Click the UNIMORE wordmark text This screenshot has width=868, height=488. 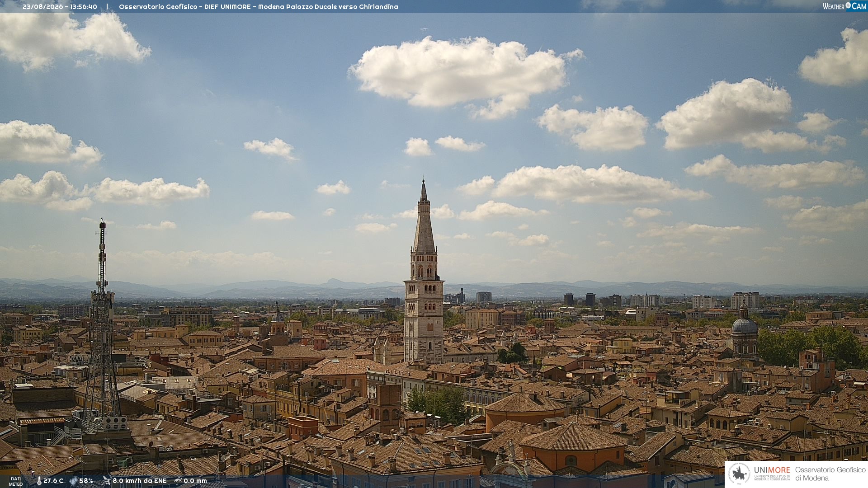coord(772,470)
